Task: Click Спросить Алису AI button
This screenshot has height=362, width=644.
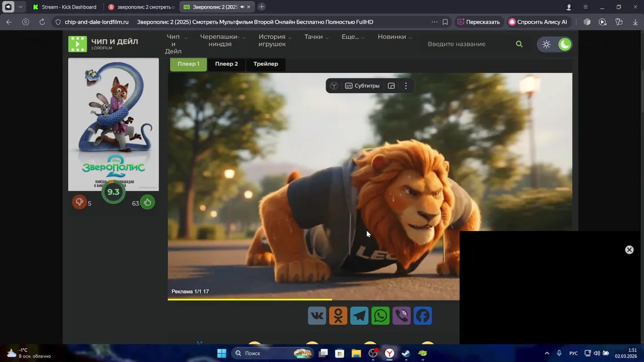Action: coord(538,22)
